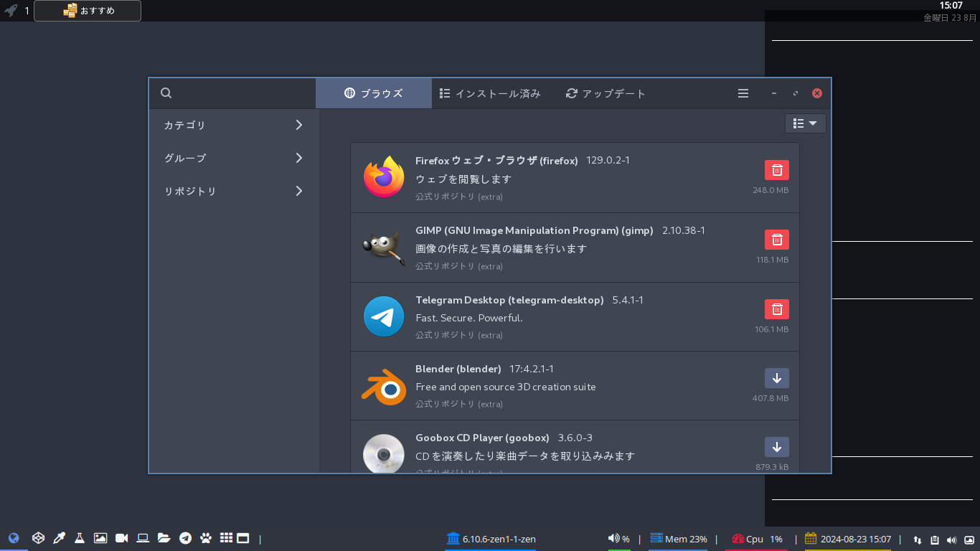
Task: Remove Firefox using the red trash button
Action: click(776, 170)
